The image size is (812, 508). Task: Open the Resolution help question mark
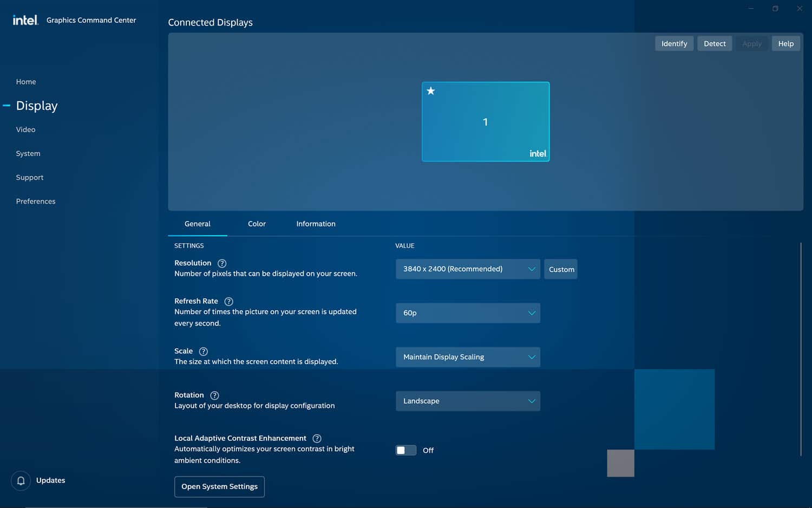coord(222,263)
